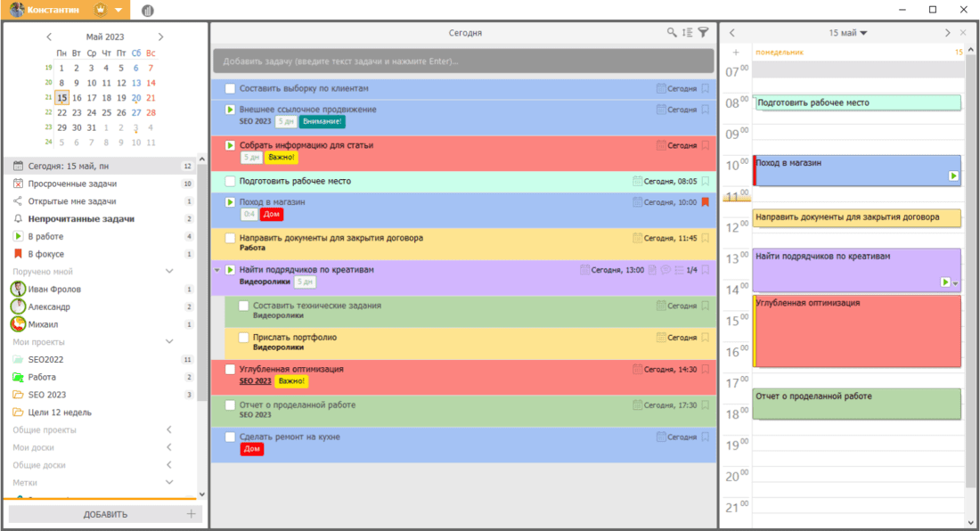Click the red Углубленная оптимизация calendar block

click(858, 334)
